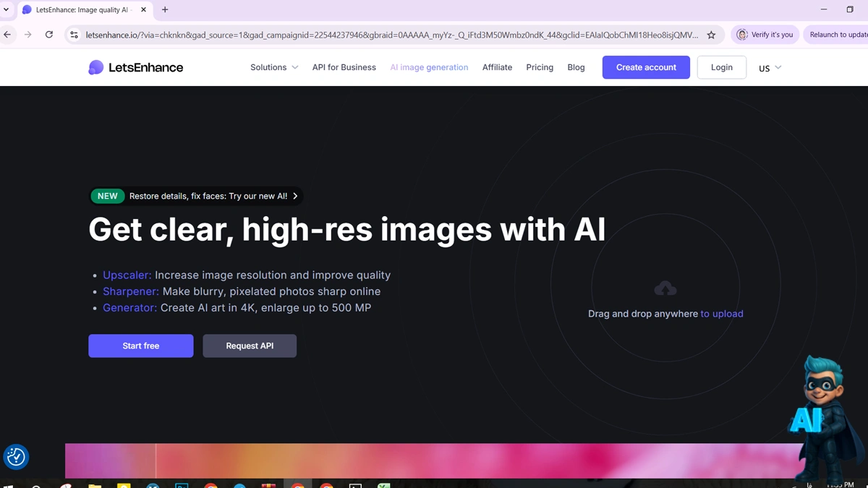Expand the Solutions menu
The width and height of the screenshot is (868, 488).
coord(274,67)
